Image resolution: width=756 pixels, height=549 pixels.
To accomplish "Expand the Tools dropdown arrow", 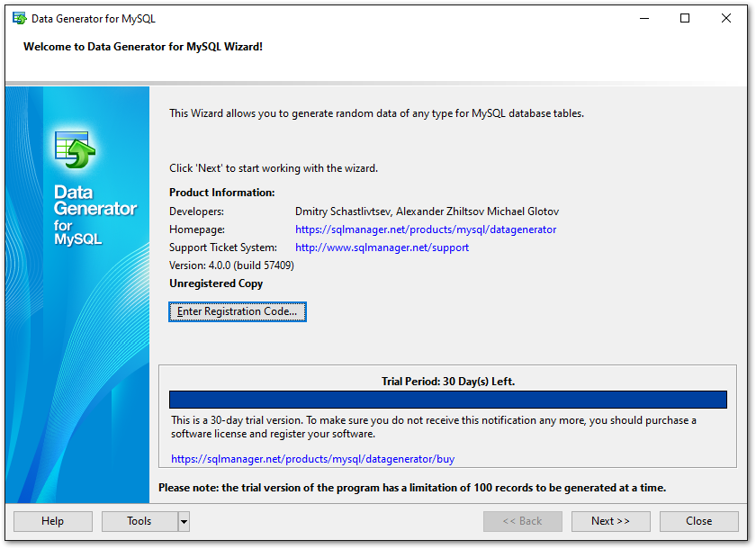I will click(x=184, y=521).
